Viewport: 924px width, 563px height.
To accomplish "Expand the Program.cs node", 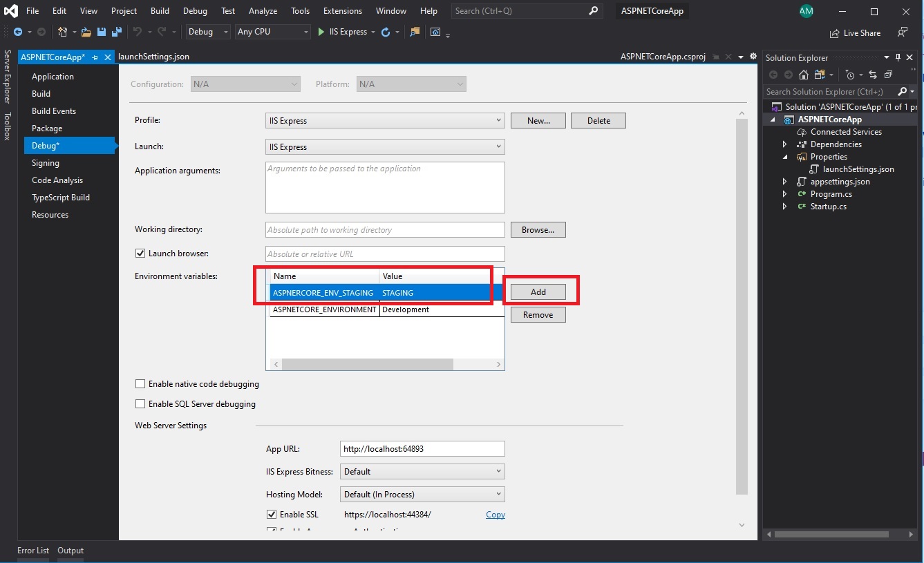I will tap(784, 194).
